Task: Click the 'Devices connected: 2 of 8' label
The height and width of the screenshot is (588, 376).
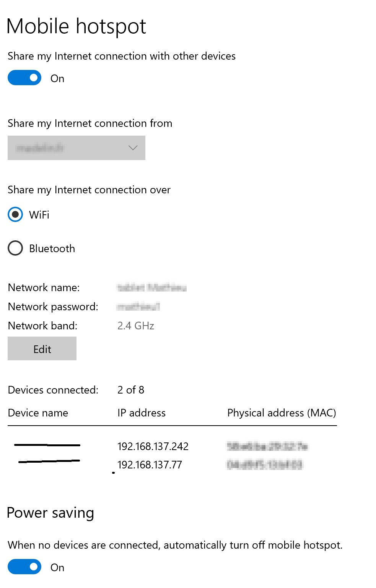Action: [53, 390]
